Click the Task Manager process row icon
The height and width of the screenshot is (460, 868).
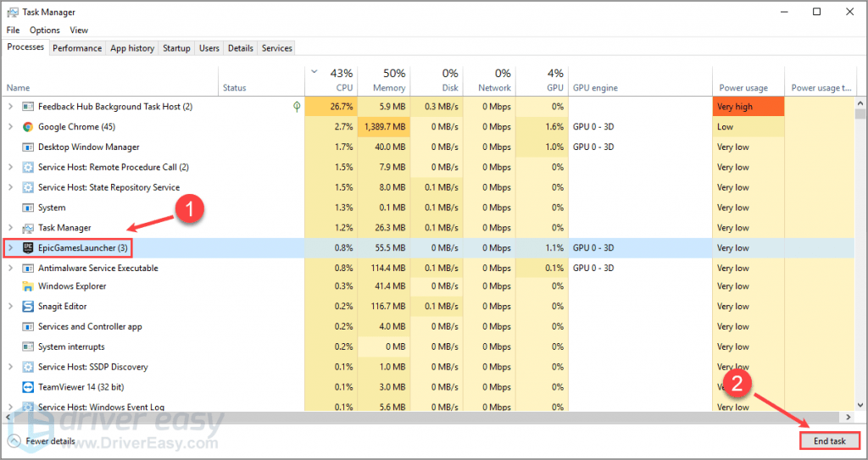[28, 228]
